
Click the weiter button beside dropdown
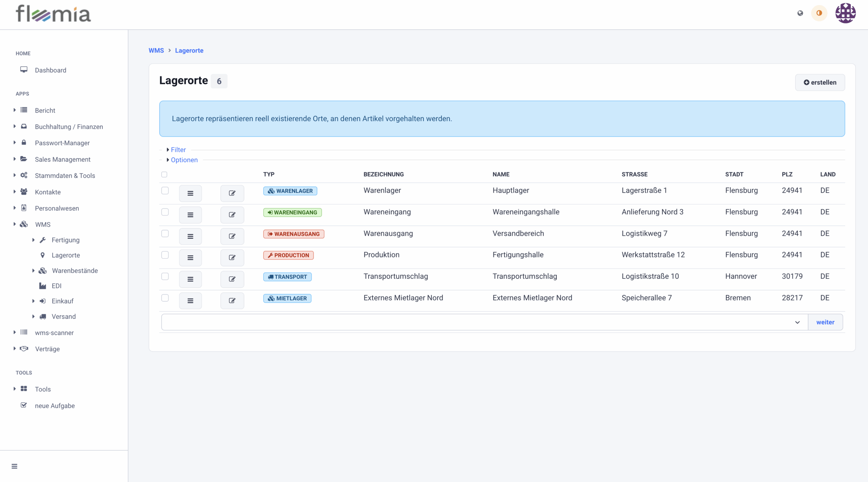[825, 322]
